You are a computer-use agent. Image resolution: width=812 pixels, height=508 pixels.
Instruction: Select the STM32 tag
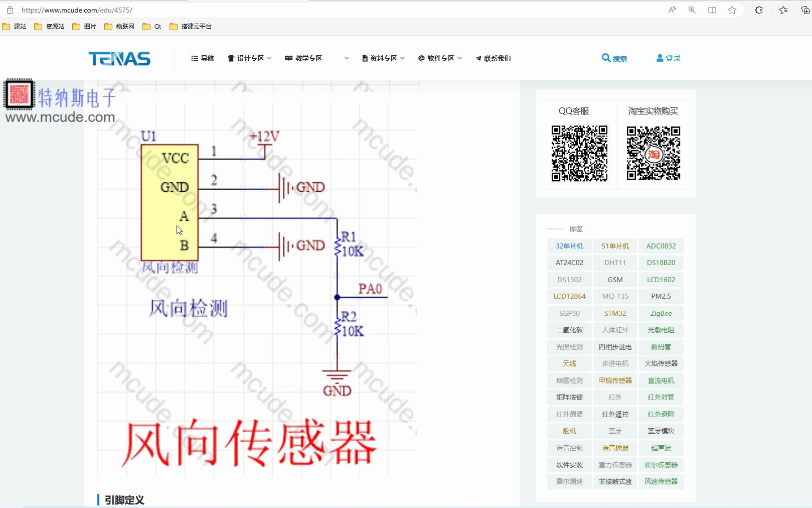(x=615, y=313)
